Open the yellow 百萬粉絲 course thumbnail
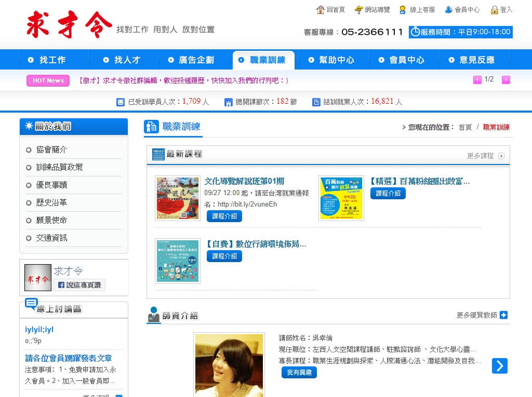 [341, 198]
